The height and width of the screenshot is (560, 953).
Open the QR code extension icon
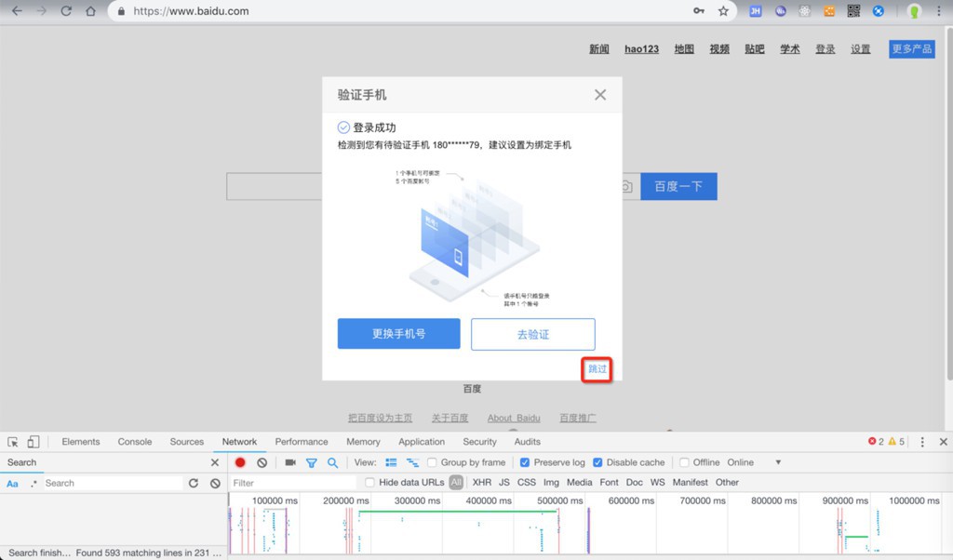(x=854, y=11)
